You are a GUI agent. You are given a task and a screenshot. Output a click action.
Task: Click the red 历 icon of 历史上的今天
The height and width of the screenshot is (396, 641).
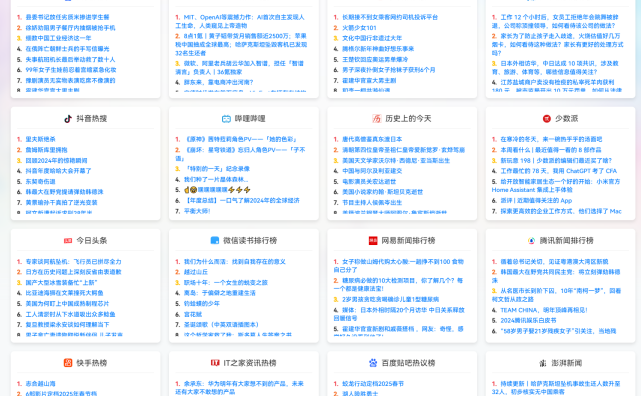coord(377,119)
